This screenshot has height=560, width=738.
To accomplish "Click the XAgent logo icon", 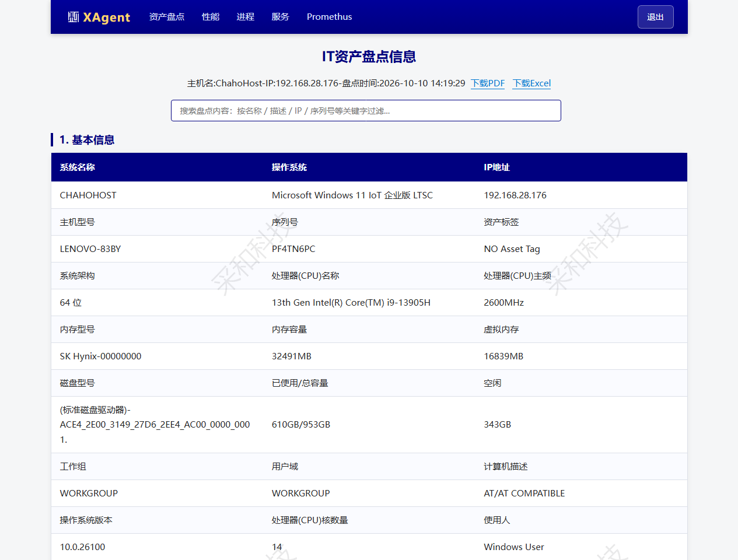I will [x=74, y=17].
